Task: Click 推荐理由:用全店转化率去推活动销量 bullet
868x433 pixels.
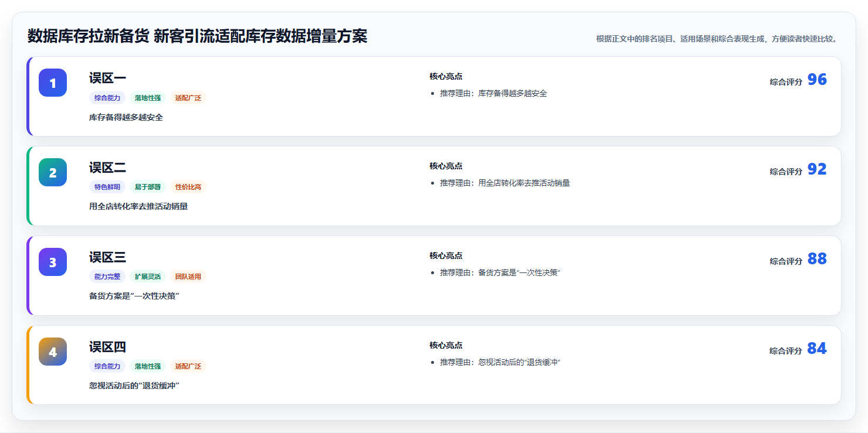Action: tap(505, 183)
